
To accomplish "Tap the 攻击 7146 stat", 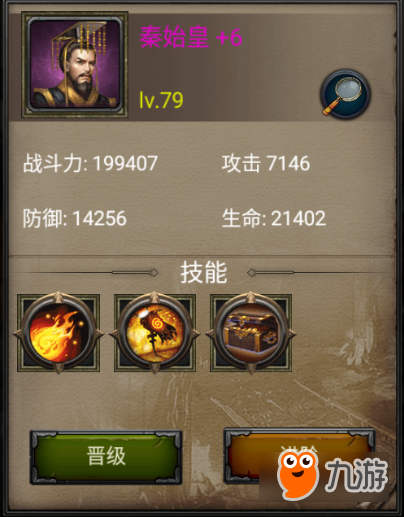I will pyautogui.click(x=266, y=164).
